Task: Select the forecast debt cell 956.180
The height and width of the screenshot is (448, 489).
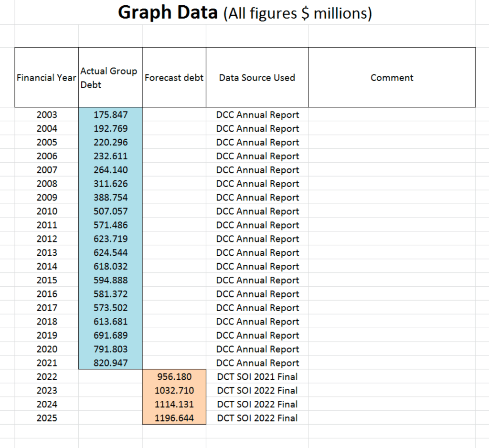Action: 174,376
